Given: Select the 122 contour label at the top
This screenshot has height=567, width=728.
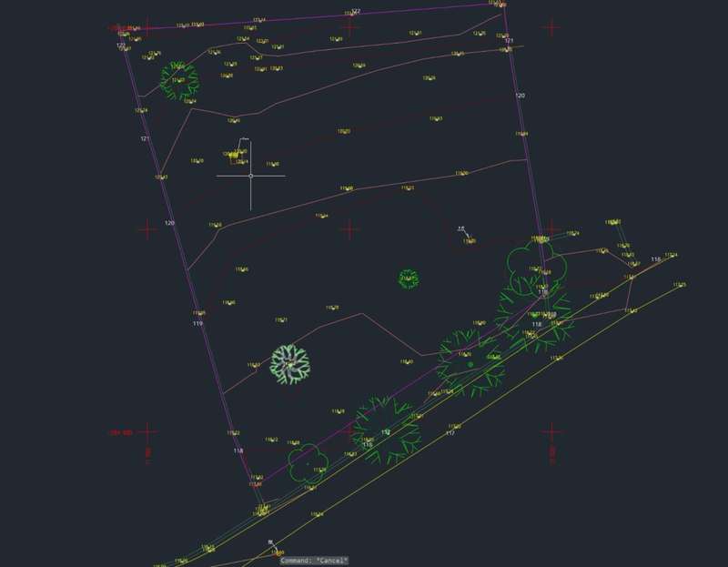Looking at the screenshot, I should point(356,11).
